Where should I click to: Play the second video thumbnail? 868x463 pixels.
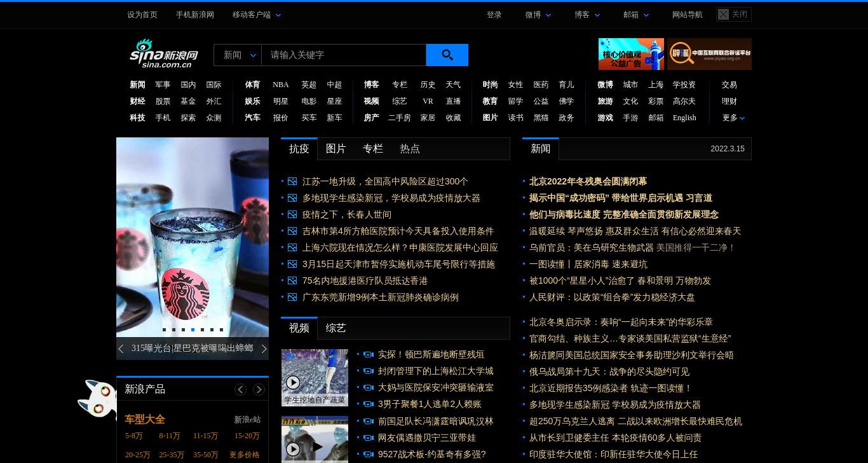(315, 439)
